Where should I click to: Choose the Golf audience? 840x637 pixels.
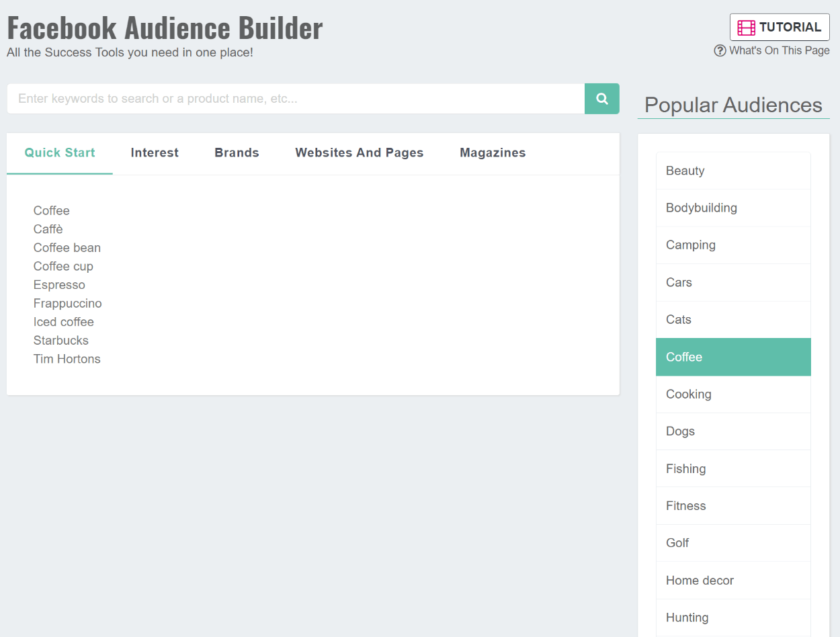733,543
